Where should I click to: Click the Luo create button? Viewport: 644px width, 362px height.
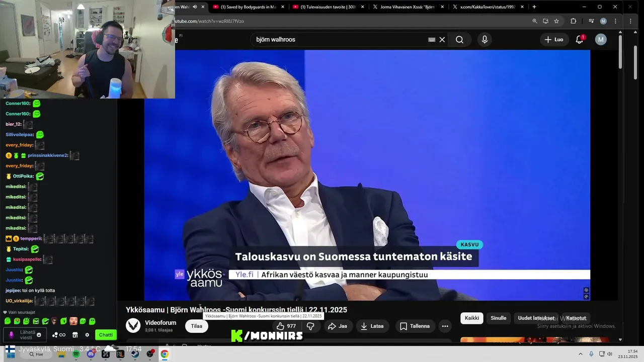click(554, 40)
